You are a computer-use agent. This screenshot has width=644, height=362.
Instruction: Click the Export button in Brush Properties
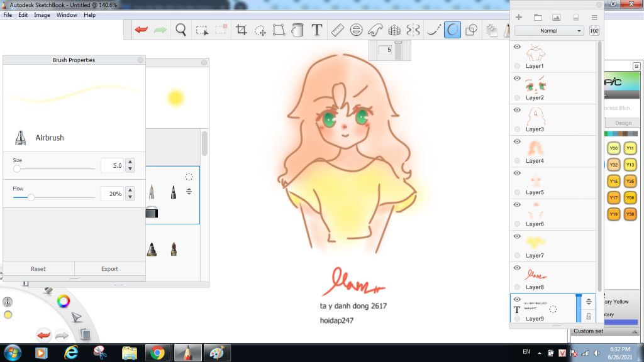click(x=109, y=269)
